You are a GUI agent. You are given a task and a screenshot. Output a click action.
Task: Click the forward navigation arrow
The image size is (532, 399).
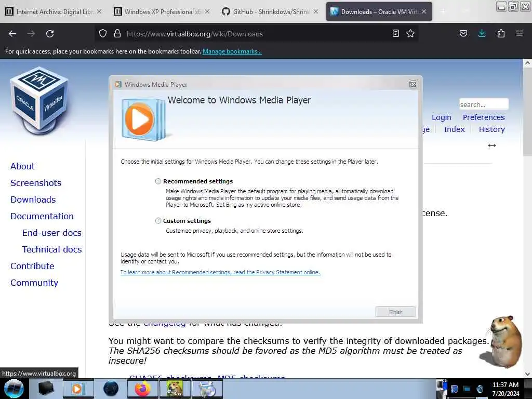coord(31,34)
